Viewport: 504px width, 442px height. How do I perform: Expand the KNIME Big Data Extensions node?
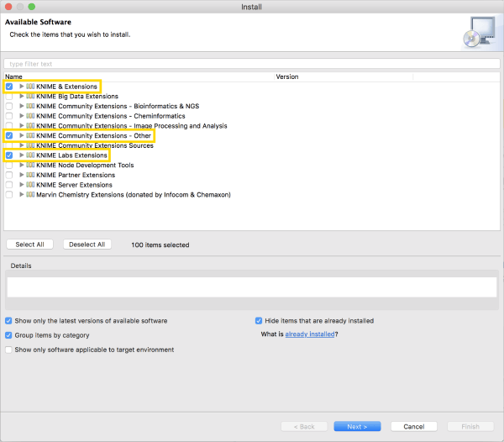point(22,96)
